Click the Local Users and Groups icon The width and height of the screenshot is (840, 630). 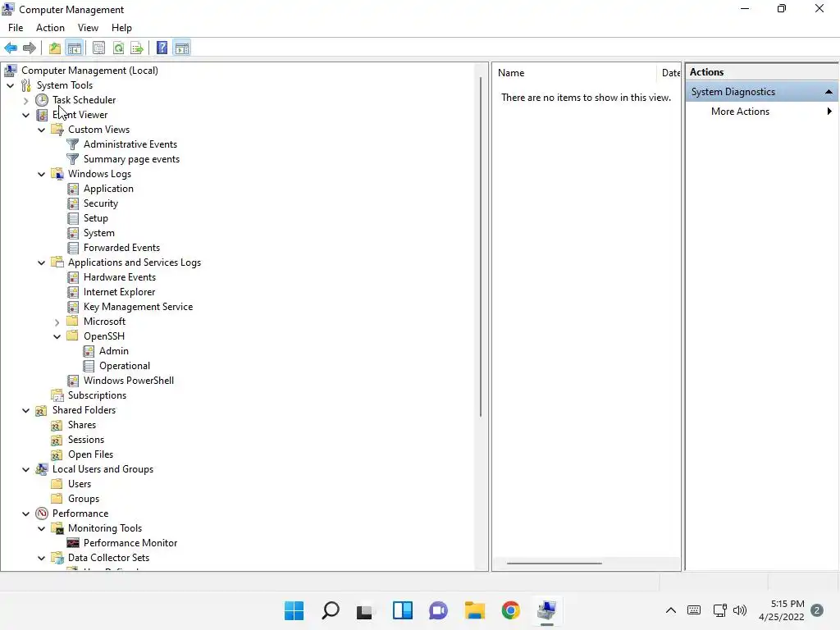tap(41, 469)
